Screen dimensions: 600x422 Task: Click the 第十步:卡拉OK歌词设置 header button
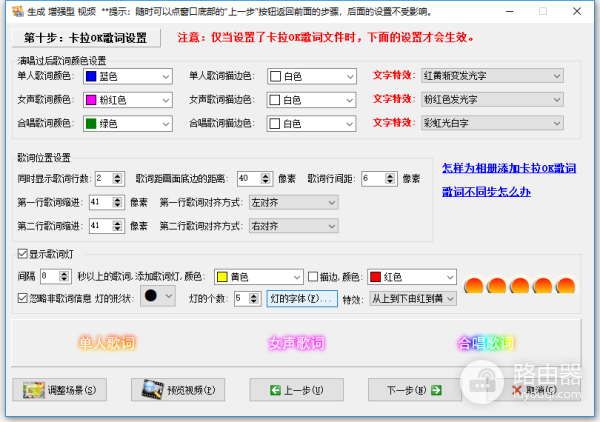(x=86, y=38)
